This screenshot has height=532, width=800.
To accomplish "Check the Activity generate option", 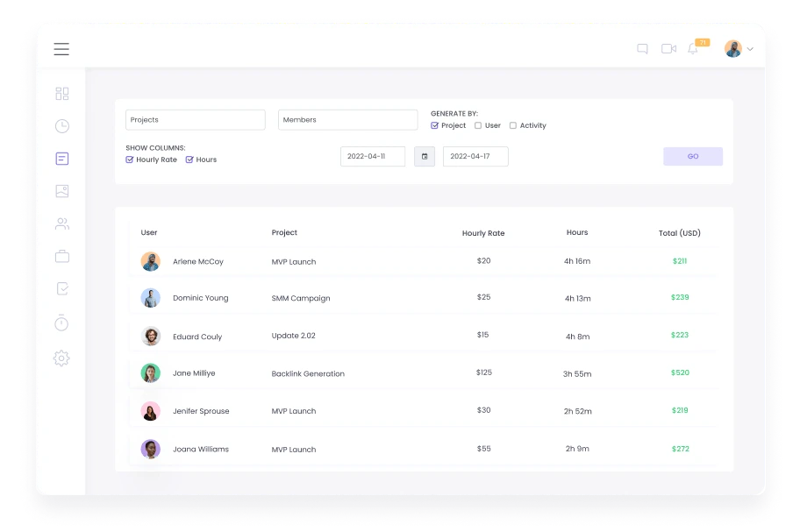I will point(513,125).
